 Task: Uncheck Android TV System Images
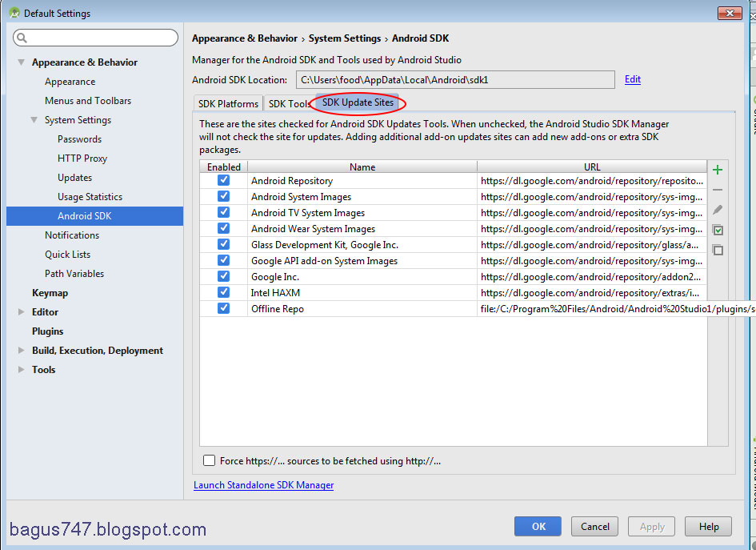(223, 212)
